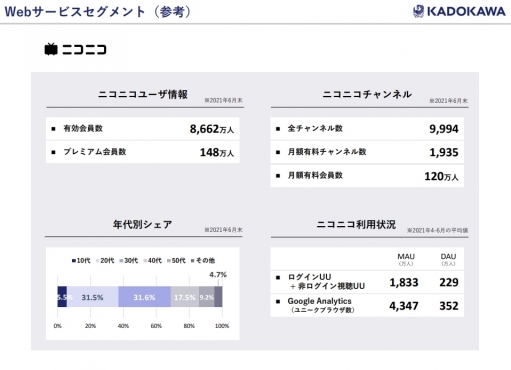Click the 31.5% bar segment for 20代

coord(93,297)
